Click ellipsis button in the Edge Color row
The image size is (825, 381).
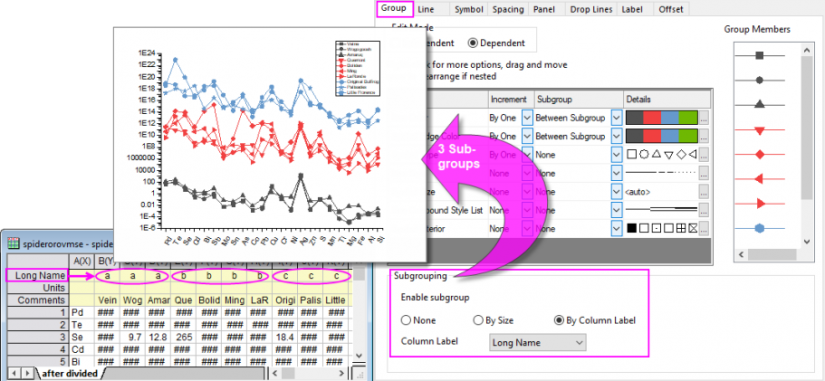point(704,136)
